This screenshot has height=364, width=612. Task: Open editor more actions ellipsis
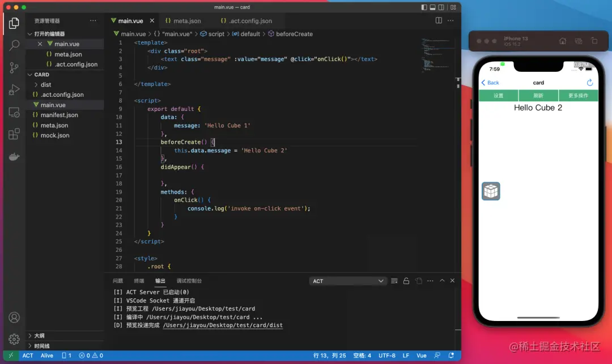[450, 20]
